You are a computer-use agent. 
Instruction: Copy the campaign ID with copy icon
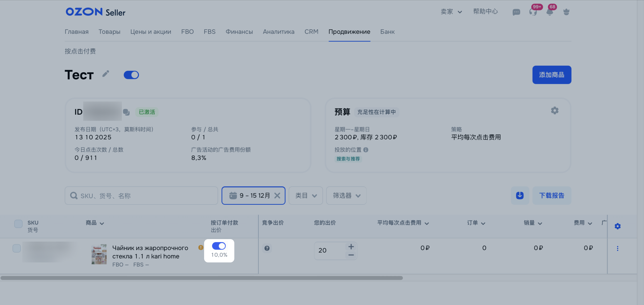point(126,112)
